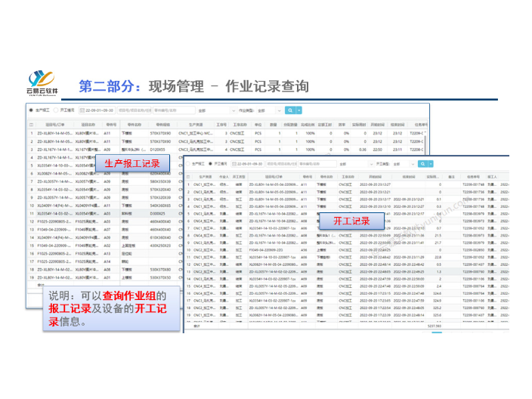Click the value 325.6 in front window row 19
This screenshot has width=532, height=399.
point(438,315)
